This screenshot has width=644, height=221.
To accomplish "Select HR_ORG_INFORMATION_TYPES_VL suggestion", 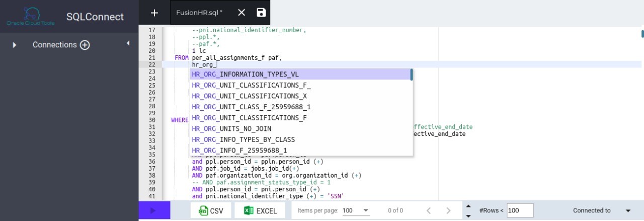I will coord(301,75).
